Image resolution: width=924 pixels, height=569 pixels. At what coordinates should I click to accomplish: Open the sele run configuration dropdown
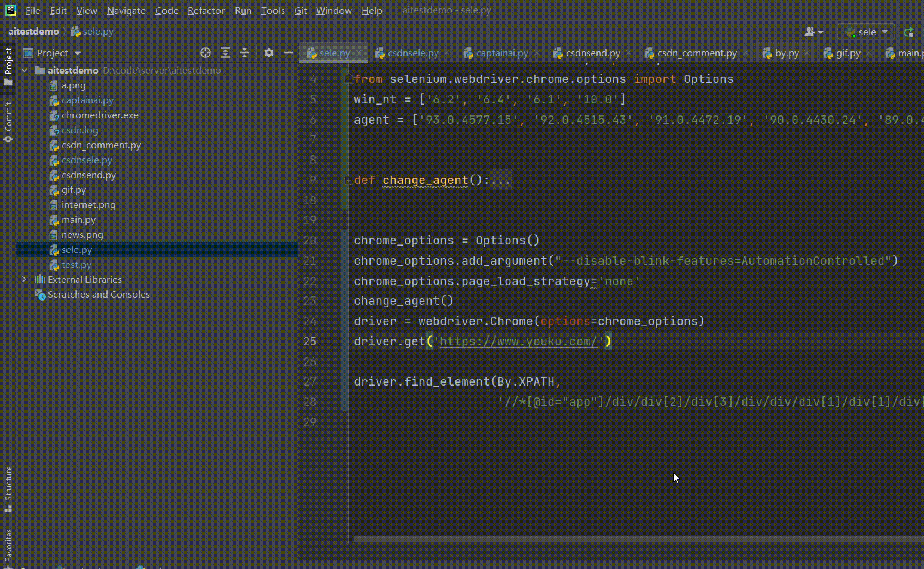[866, 32]
